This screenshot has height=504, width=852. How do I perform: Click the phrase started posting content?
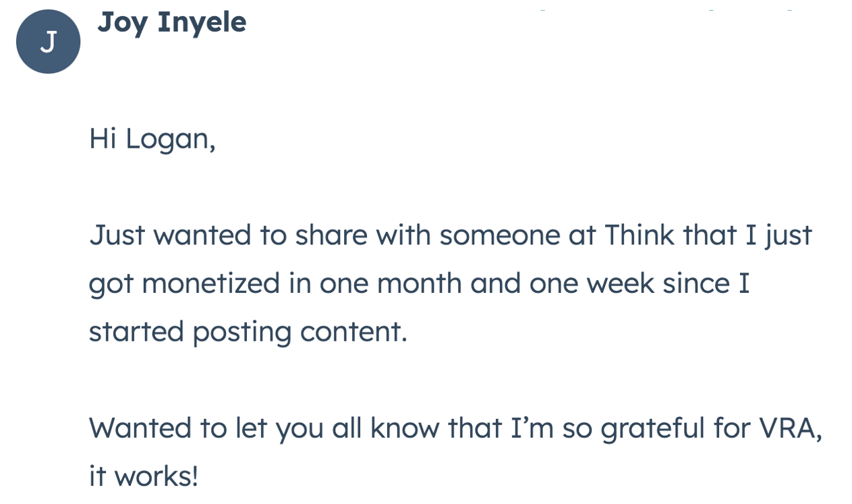248,333
